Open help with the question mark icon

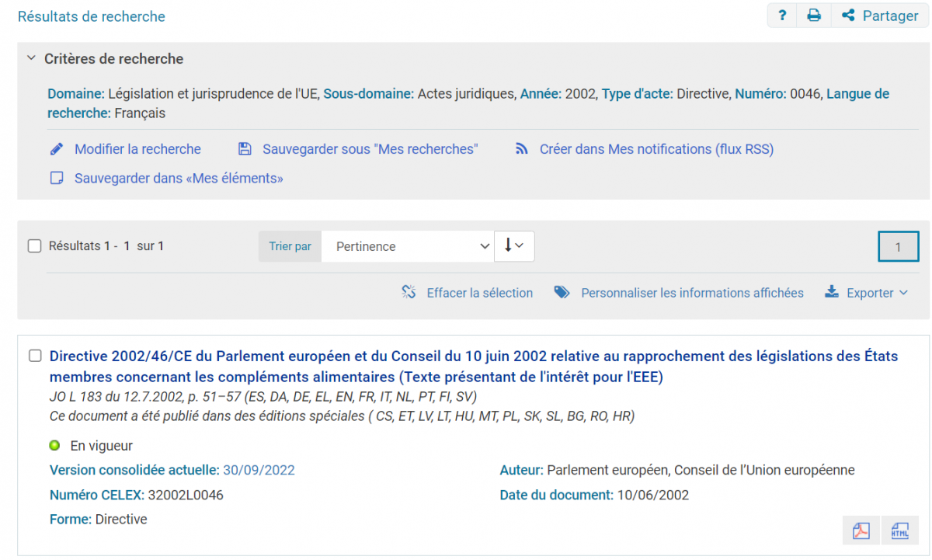783,16
